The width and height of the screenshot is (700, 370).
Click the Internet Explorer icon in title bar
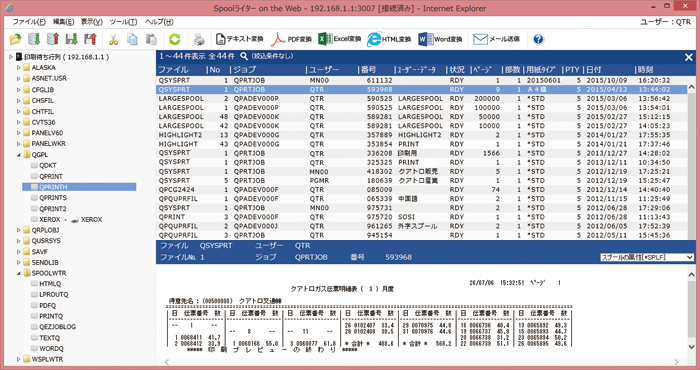[x=9, y=8]
